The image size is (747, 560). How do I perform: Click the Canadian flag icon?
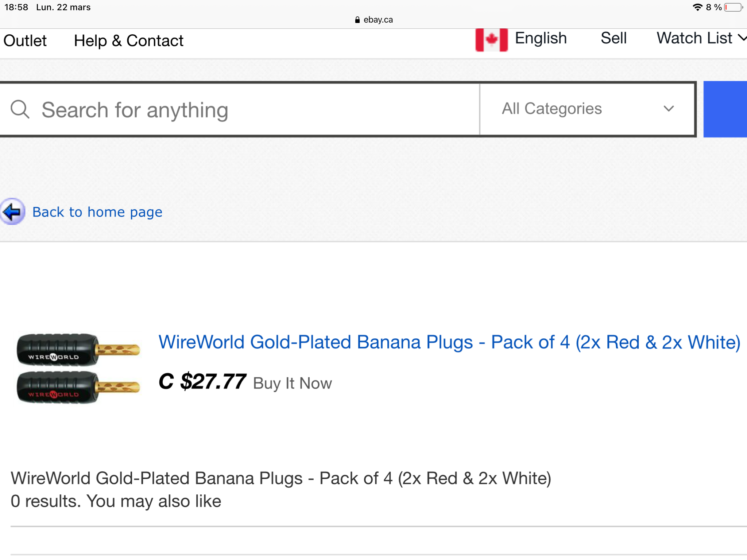pos(491,39)
